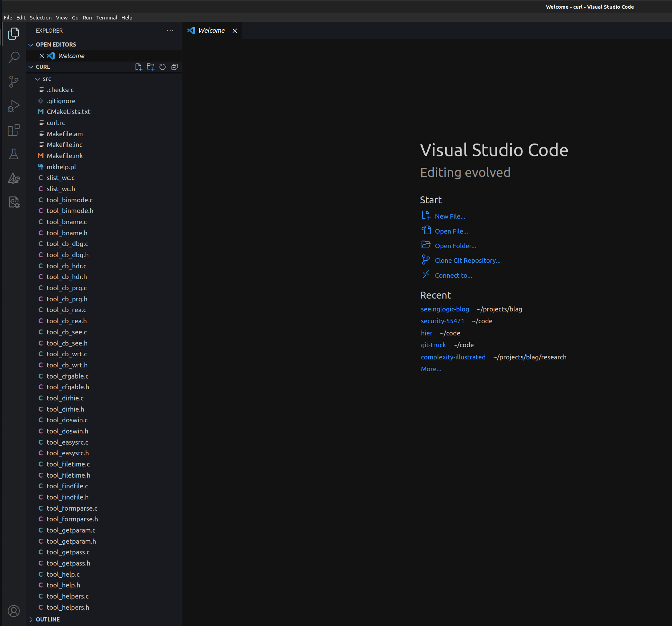
Task: Click the New File... link
Action: click(450, 216)
